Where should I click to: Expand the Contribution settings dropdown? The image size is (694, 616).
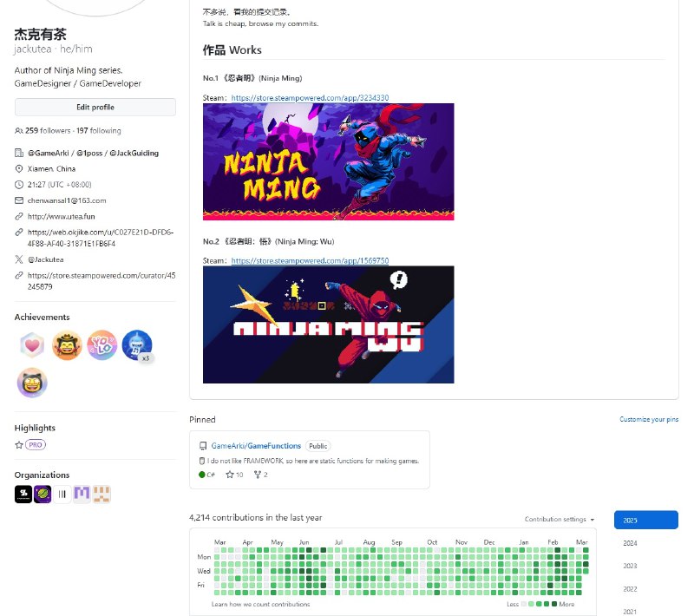coord(560,519)
